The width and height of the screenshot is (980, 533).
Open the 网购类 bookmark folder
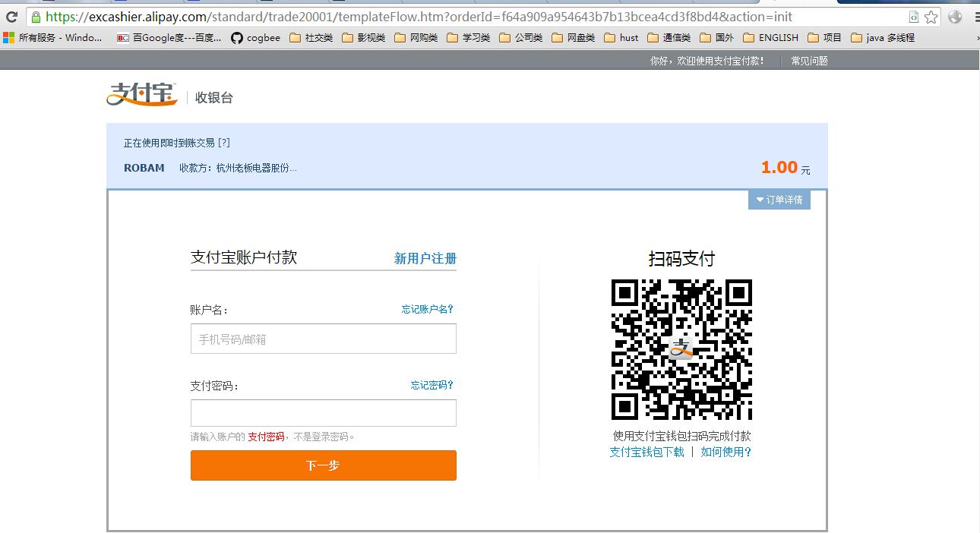click(x=416, y=37)
